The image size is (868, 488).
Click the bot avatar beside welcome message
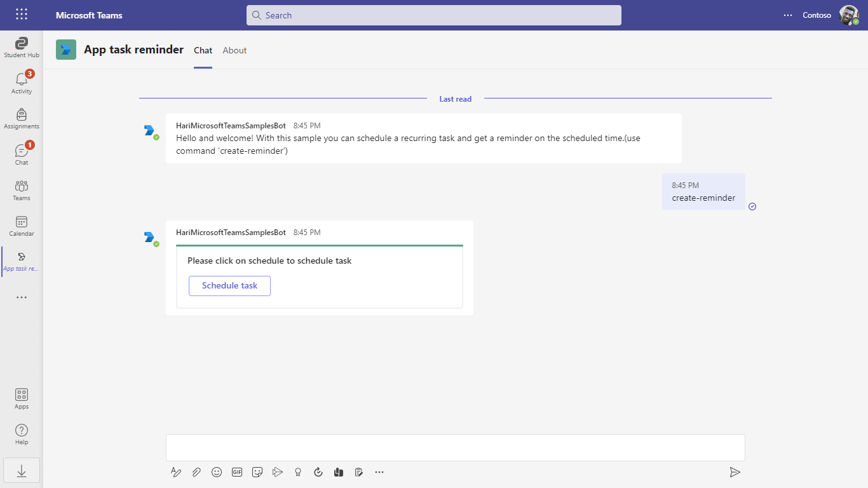point(150,131)
